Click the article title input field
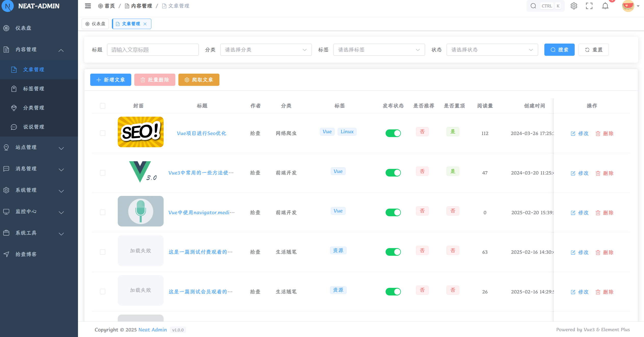Viewport: 644px width, 337px height. [x=153, y=50]
